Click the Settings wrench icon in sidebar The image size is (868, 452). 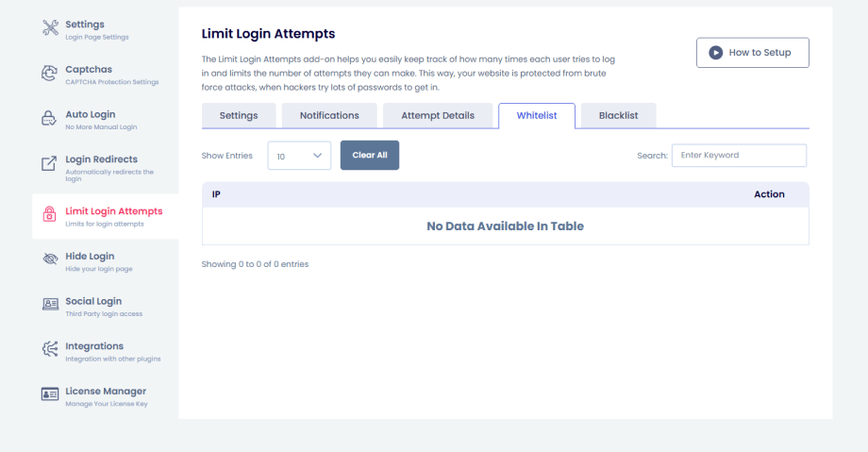click(x=50, y=27)
